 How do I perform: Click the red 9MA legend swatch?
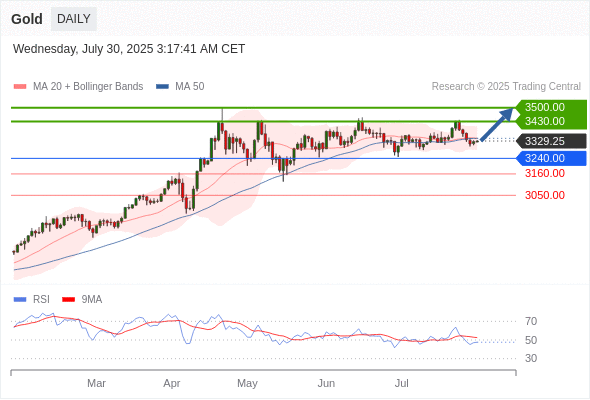pos(68,300)
